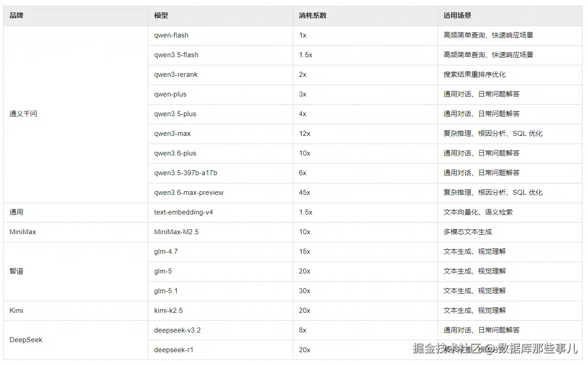Image resolution: width=588 pixels, height=365 pixels.
Task: Click the qwen-plus model name
Action: 170,94
